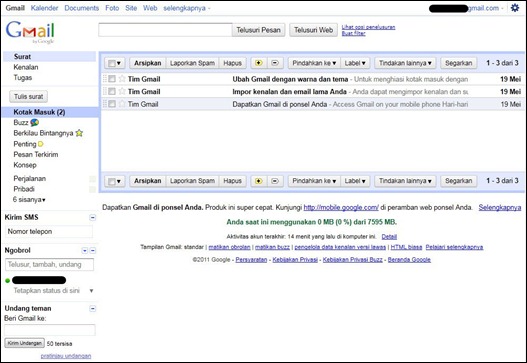Click the color box beside the Pribadi label
The height and width of the screenshot is (363, 527).
coord(92,189)
